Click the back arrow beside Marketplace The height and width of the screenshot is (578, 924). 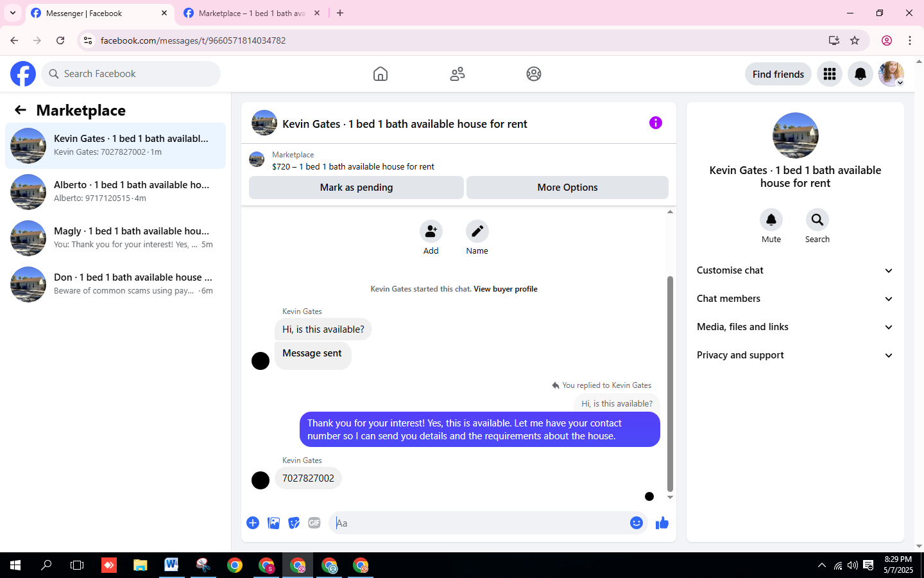21,110
